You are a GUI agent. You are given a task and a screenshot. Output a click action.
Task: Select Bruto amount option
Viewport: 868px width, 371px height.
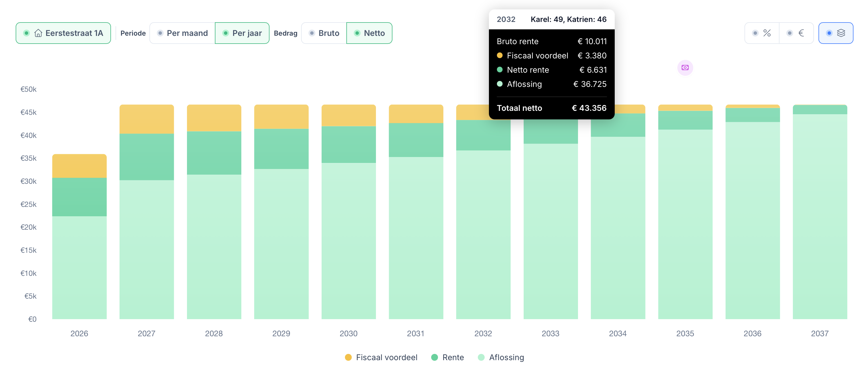tap(324, 33)
